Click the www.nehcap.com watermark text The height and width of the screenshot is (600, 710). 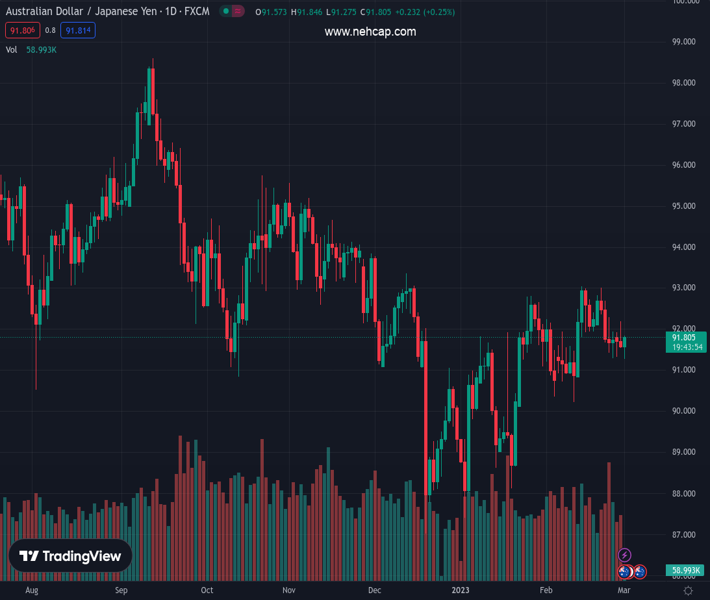[x=370, y=32]
